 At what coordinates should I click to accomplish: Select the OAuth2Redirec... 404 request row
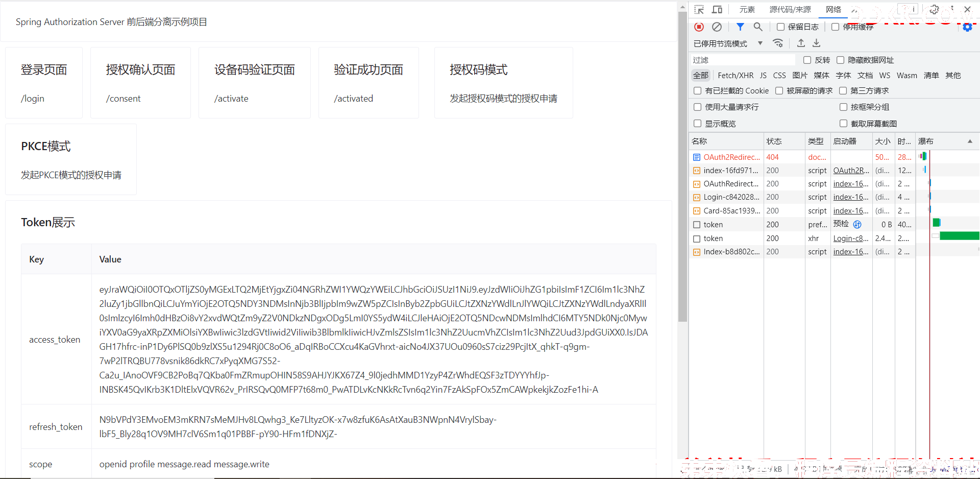click(x=834, y=157)
